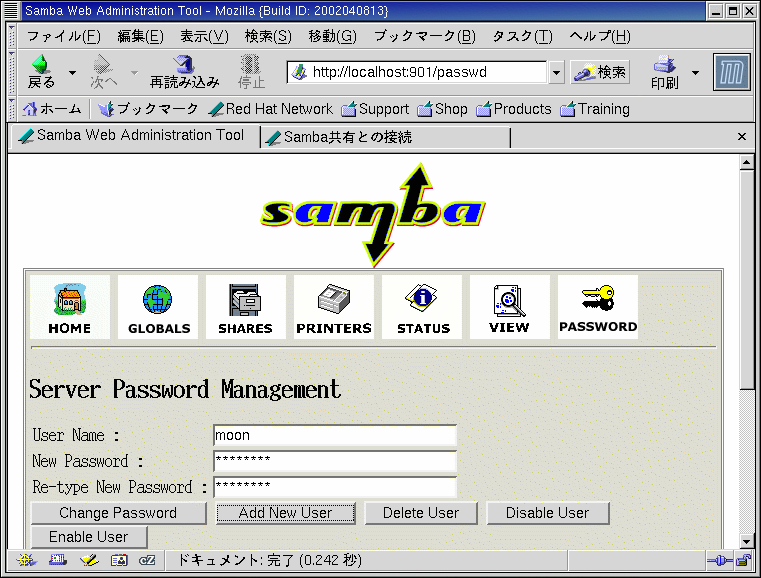
Task: Click the scrollbar up arrow
Action: pyautogui.click(x=746, y=163)
